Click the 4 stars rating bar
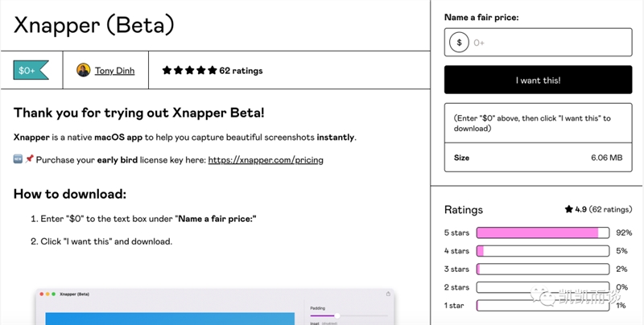Viewport: 644px width, 325px height. (543, 251)
